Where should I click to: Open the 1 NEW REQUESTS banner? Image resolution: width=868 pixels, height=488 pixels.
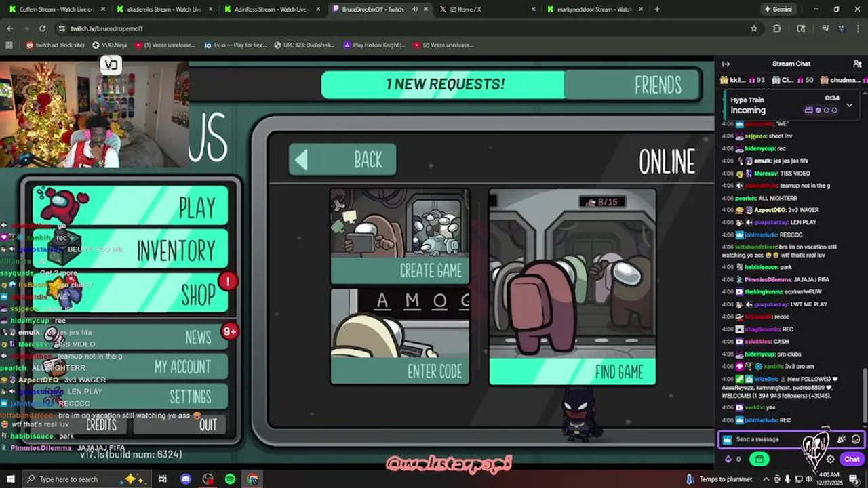(443, 85)
